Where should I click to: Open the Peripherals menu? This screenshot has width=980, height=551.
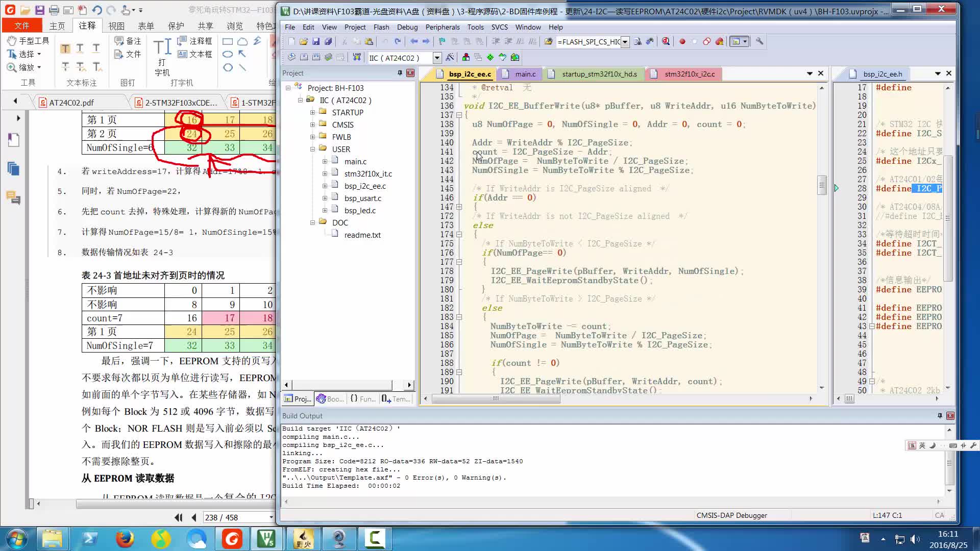443,27
